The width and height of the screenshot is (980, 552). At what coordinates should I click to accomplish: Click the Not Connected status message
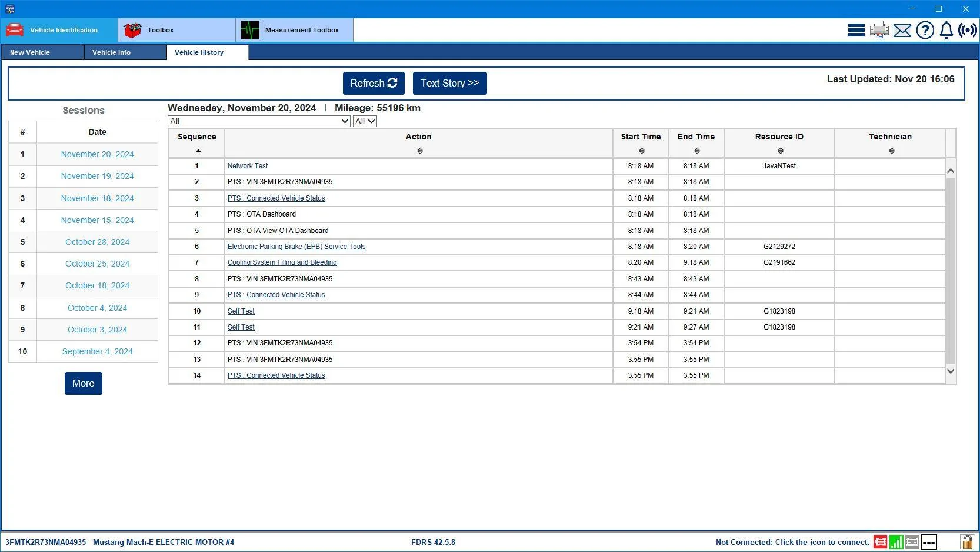pyautogui.click(x=792, y=542)
